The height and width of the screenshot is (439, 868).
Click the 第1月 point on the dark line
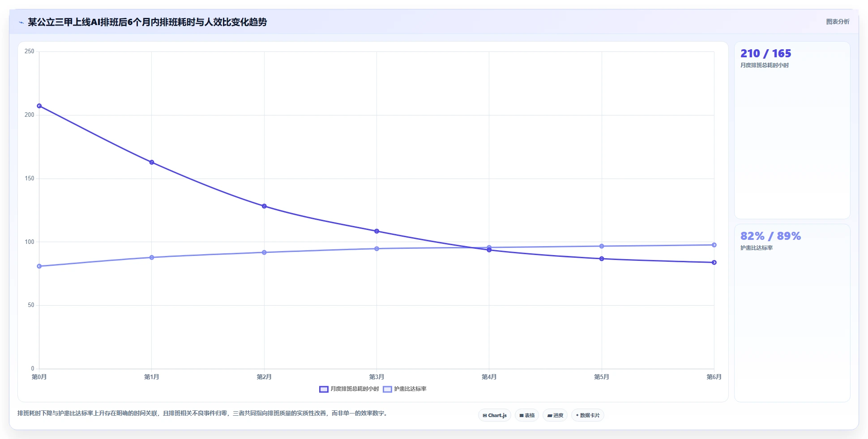(152, 162)
